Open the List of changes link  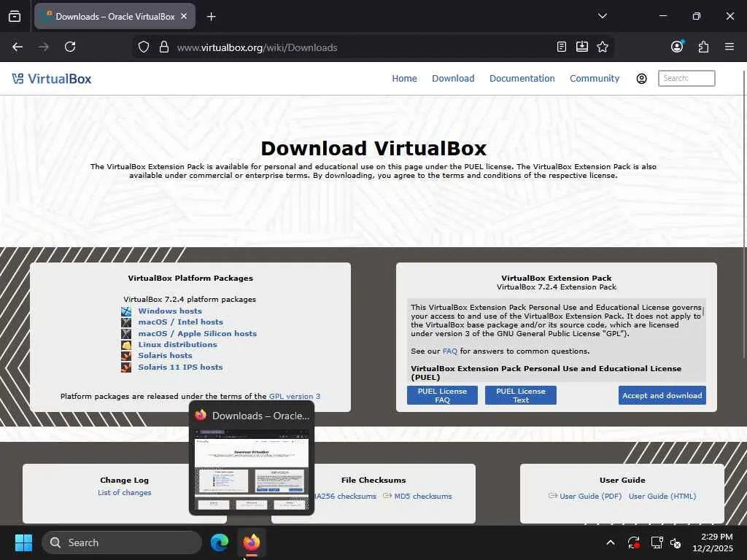(x=124, y=493)
